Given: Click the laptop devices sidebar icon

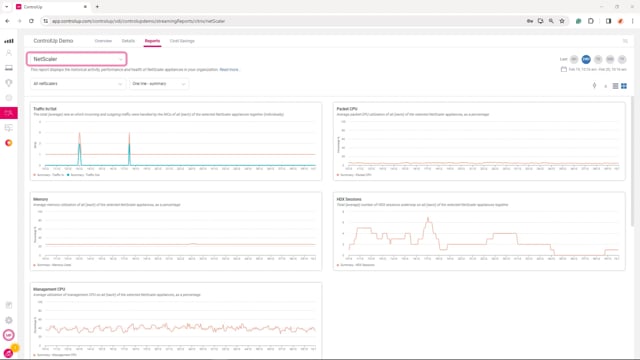Looking at the screenshot, I should pyautogui.click(x=9, y=68).
